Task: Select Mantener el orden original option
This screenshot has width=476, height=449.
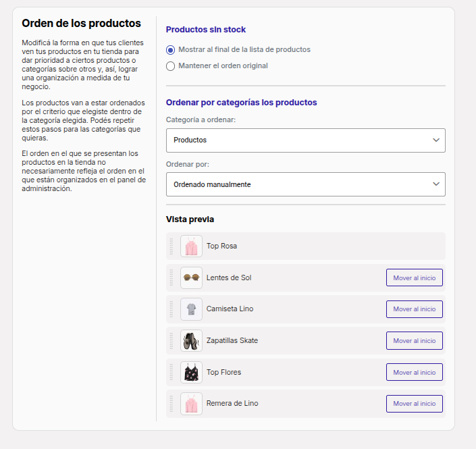Action: click(171, 66)
